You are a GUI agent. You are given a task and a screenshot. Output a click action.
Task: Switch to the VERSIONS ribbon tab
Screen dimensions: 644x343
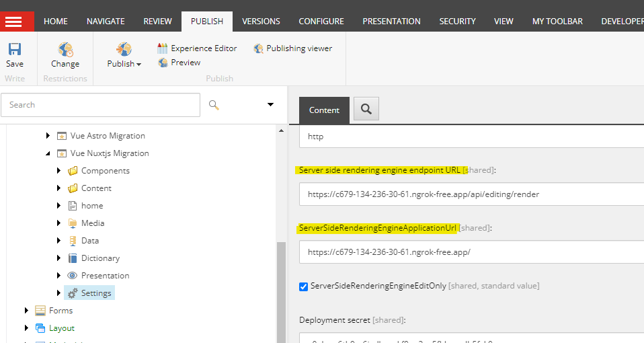point(261,22)
